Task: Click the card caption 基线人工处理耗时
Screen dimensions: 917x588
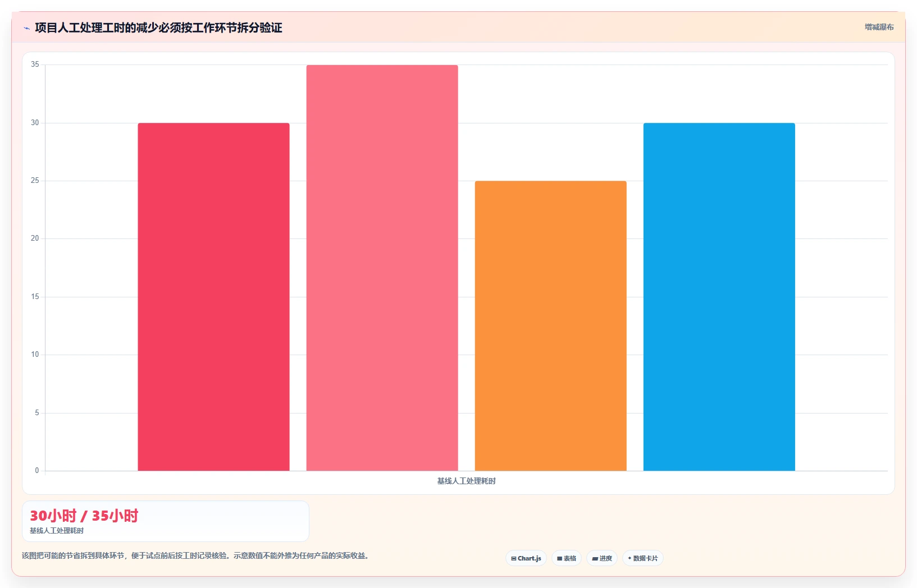Action: point(57,531)
